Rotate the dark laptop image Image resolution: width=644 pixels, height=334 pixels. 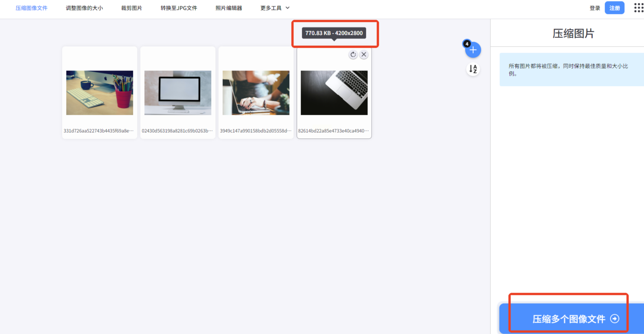point(353,54)
